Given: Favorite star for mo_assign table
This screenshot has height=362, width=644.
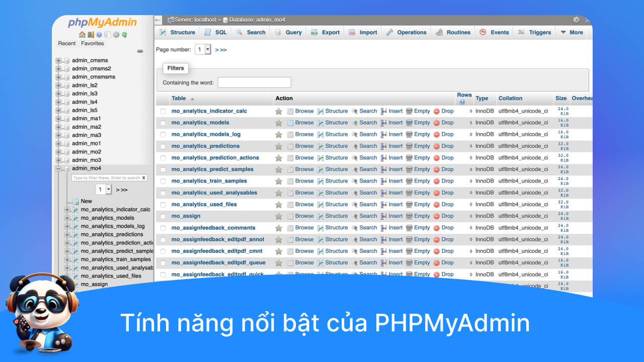Looking at the screenshot, I should 279,216.
